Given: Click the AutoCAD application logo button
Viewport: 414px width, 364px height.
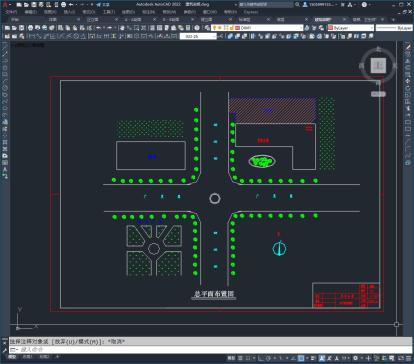Looking at the screenshot, I should 5,4.
